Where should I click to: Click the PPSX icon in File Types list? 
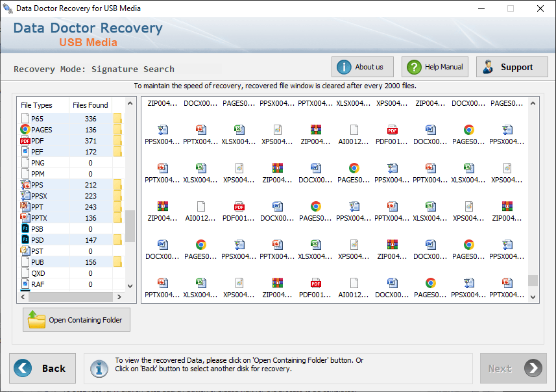tap(25, 195)
